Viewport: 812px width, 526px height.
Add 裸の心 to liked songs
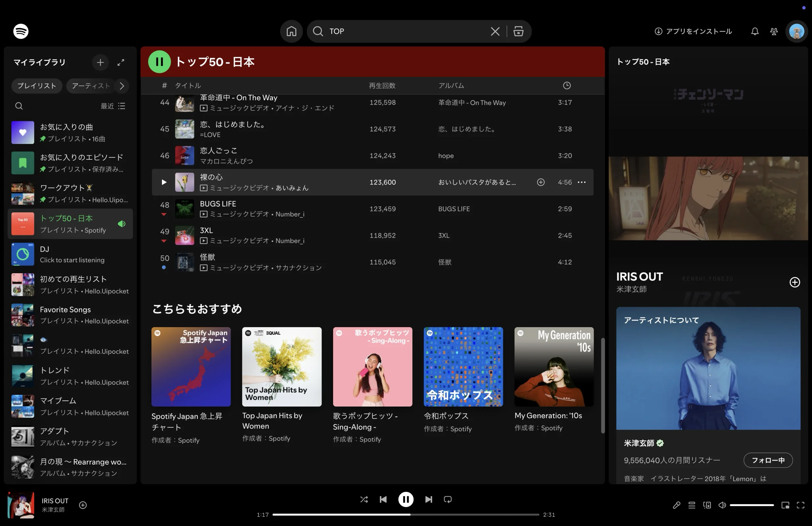click(540, 182)
